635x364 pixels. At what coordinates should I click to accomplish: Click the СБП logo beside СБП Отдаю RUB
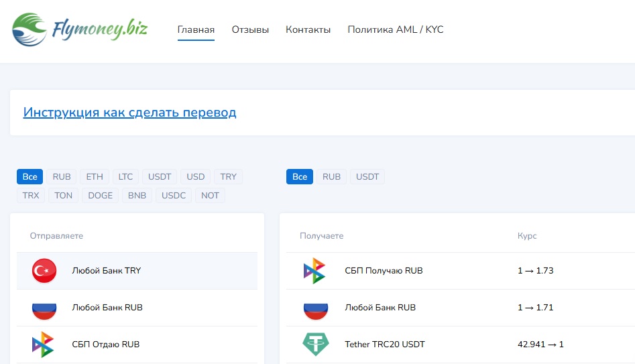[x=42, y=345]
